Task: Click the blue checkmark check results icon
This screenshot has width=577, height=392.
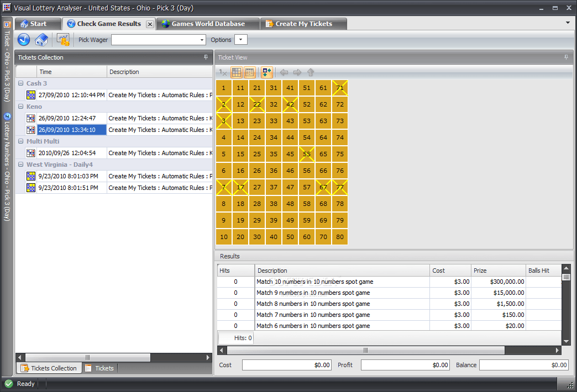Action: point(24,40)
